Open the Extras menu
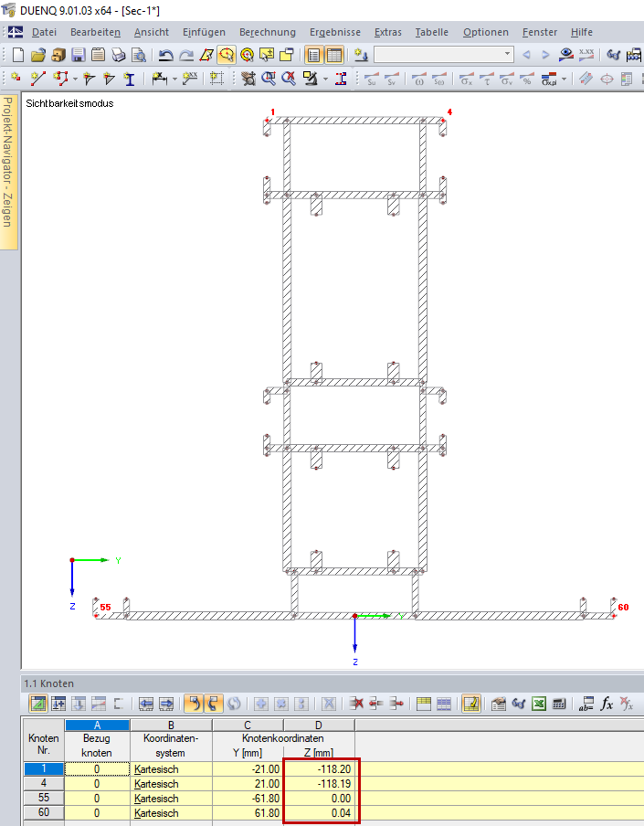 tap(388, 32)
